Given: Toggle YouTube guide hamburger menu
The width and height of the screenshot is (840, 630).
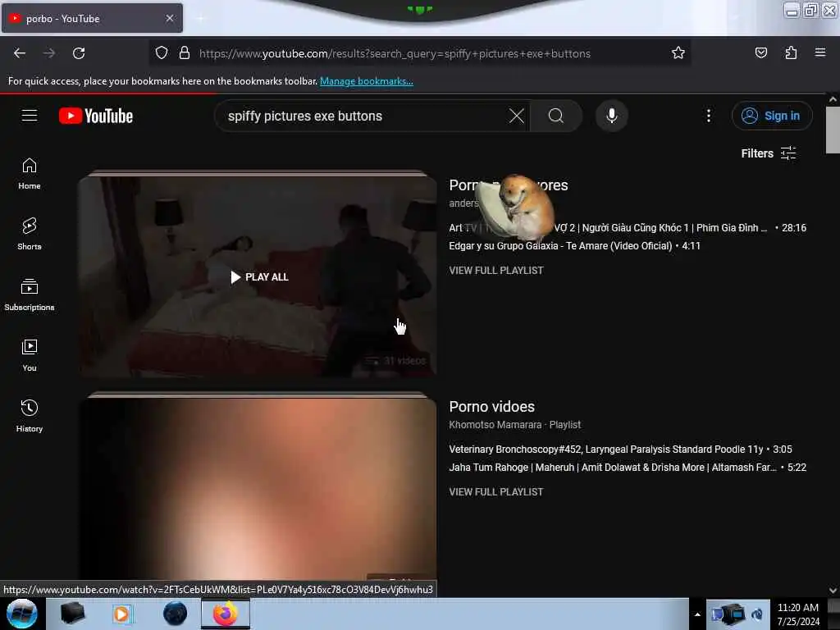Looking at the screenshot, I should [x=30, y=116].
